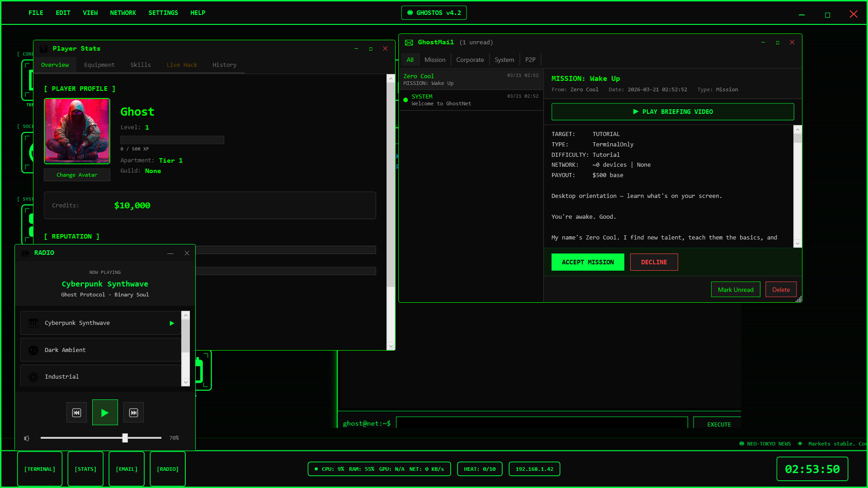868x488 pixels.
Task: Choose the Industrial station gear icon
Action: click(33, 377)
